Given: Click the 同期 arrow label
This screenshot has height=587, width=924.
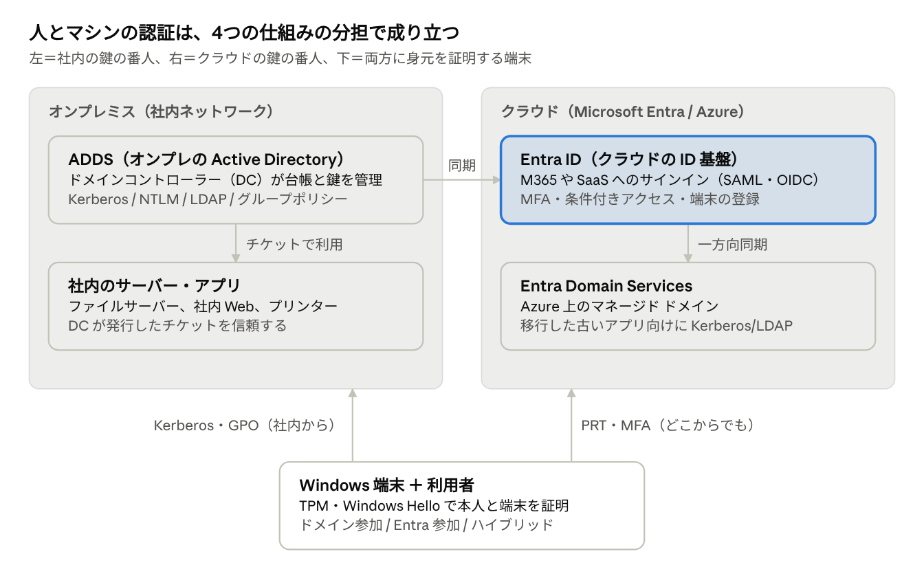Looking at the screenshot, I should click(462, 166).
